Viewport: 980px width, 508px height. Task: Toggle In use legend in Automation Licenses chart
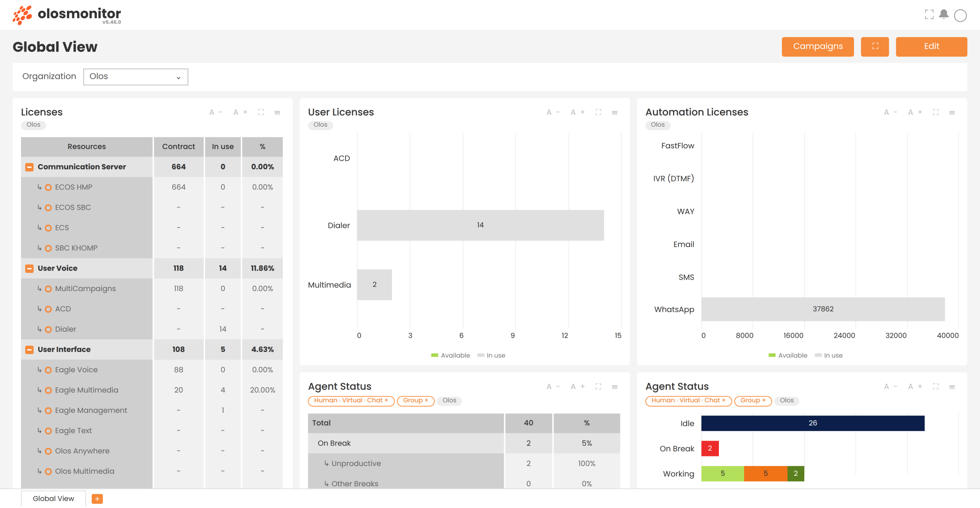pos(829,355)
